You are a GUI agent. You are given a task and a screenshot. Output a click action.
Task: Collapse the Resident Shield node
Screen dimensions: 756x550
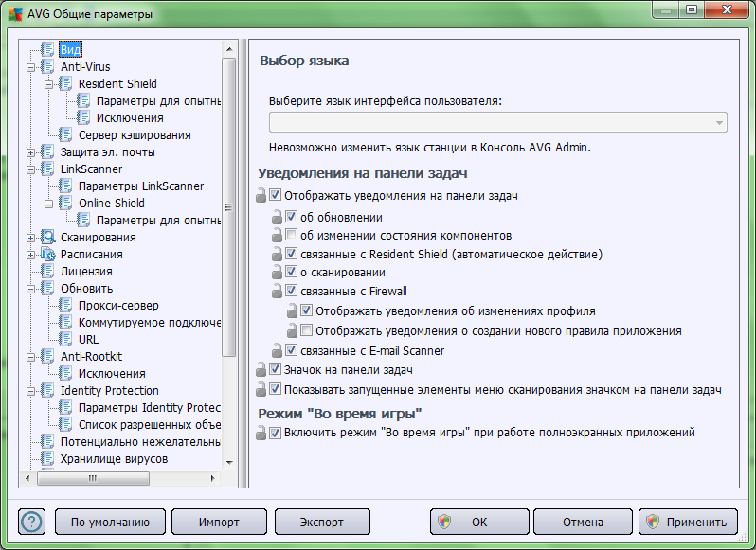click(48, 85)
